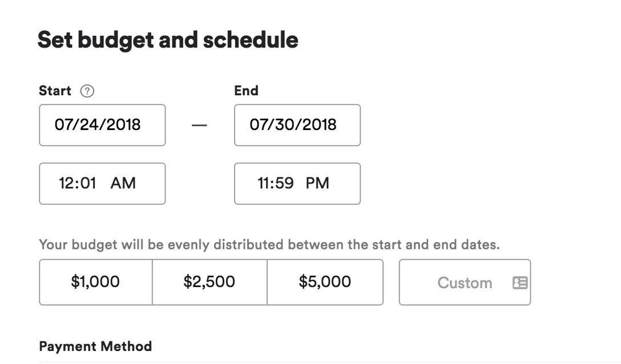Click the Payment Method section header
Image resolution: width=621 pixels, height=364 pixels.
[x=95, y=346]
